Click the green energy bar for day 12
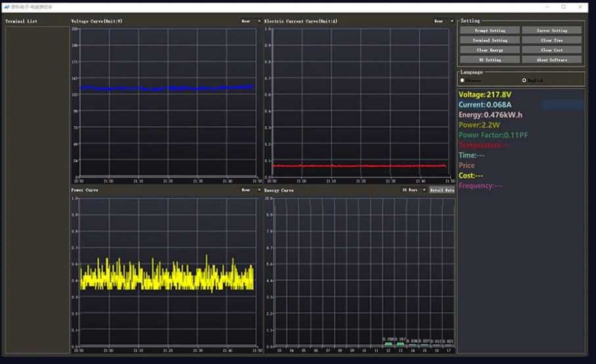Viewport: 596px width, 364px height. click(x=388, y=344)
